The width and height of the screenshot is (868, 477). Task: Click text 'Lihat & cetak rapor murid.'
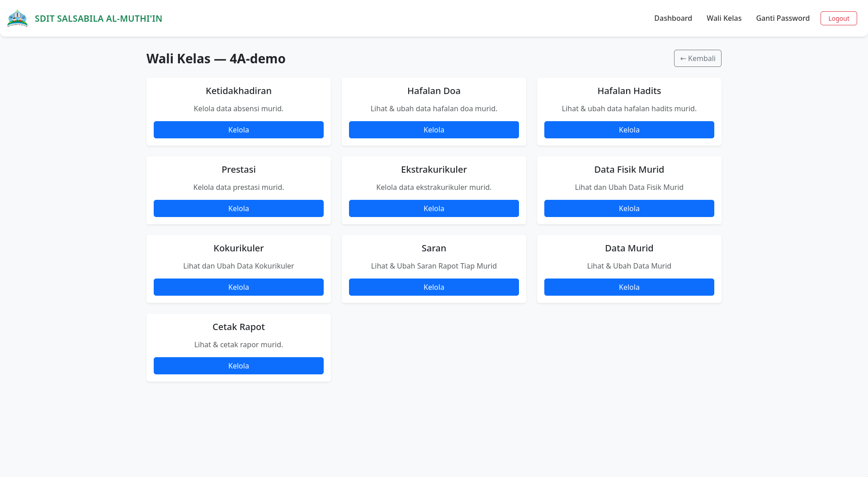click(x=239, y=345)
